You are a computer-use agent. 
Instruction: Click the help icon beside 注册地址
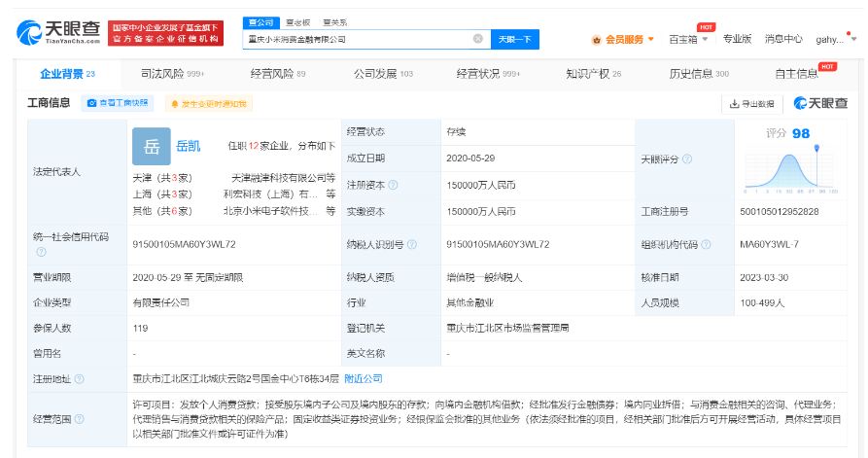80,379
